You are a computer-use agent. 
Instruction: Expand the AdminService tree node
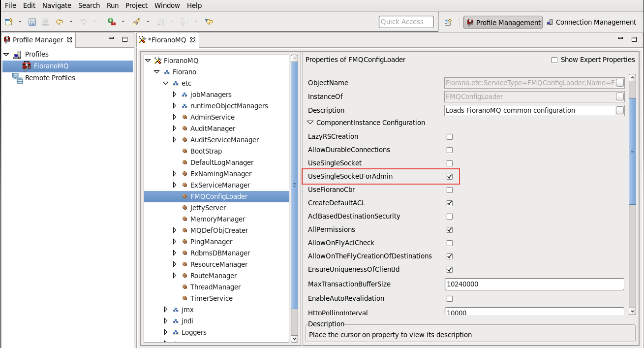pyautogui.click(x=175, y=117)
